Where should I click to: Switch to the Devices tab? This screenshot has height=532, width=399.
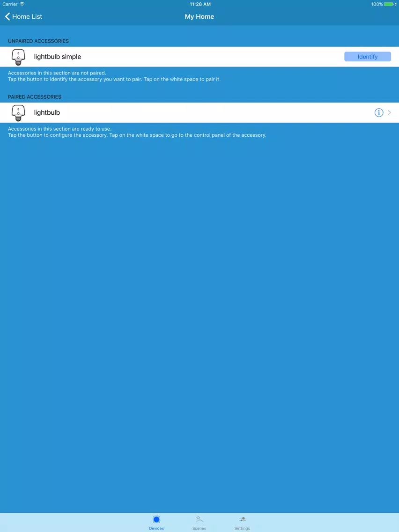156,523
